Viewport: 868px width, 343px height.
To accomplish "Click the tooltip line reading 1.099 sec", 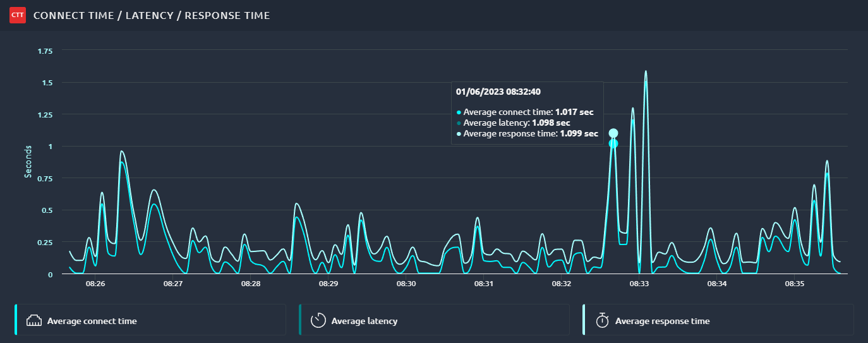I will click(527, 133).
